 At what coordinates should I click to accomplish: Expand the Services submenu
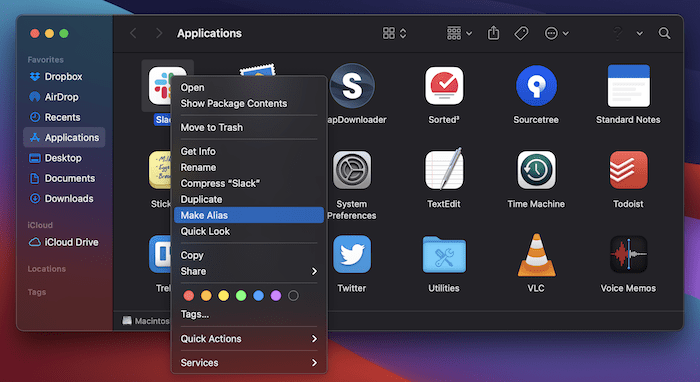coord(249,363)
